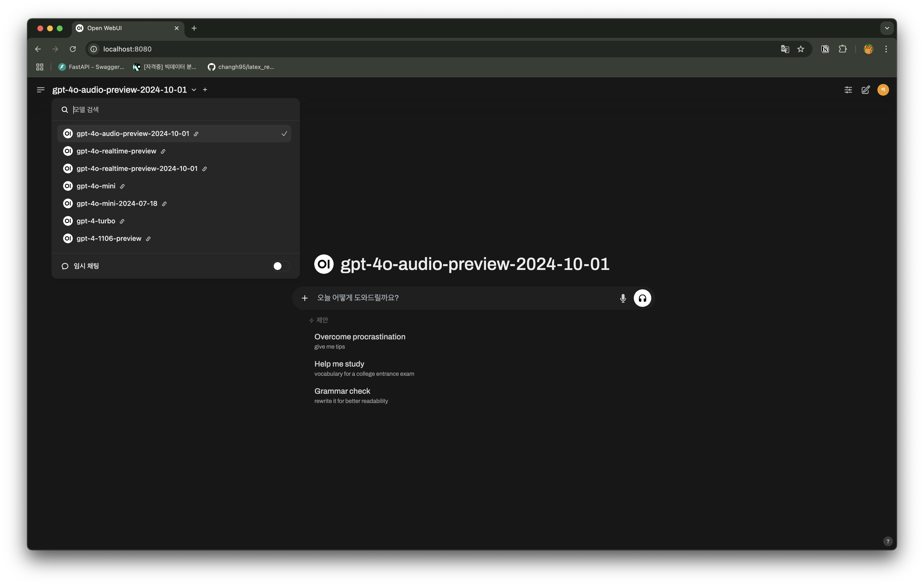Open Chrome three-dot menu
The height and width of the screenshot is (586, 924).
coord(886,49)
